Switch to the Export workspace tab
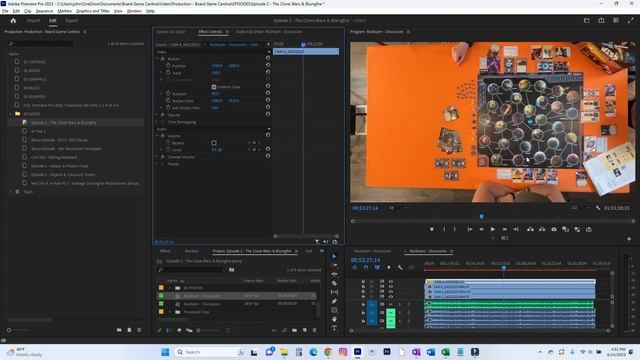This screenshot has height=360, width=640. pos(71,20)
